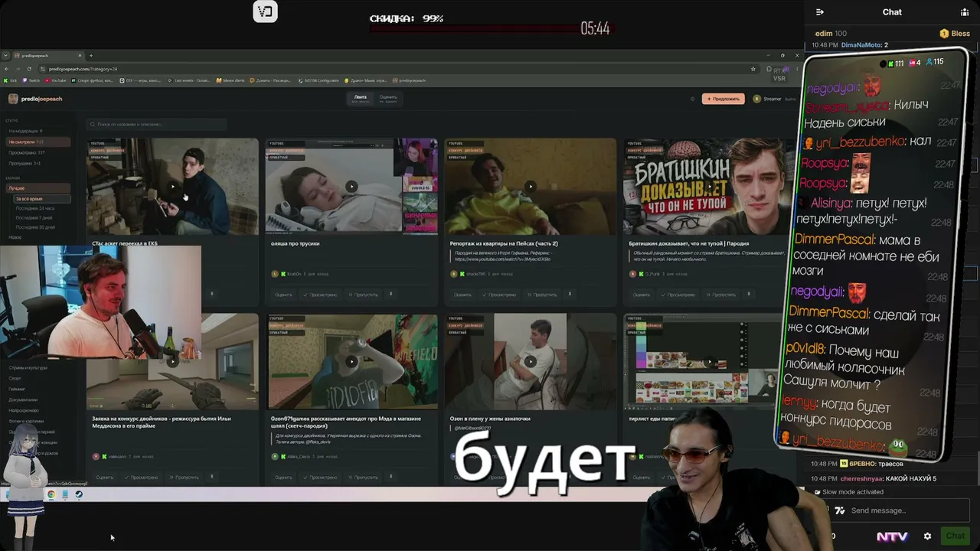Viewport: 980px width, 551px height.
Task: Download the Братишкин parody clip
Action: click(749, 294)
